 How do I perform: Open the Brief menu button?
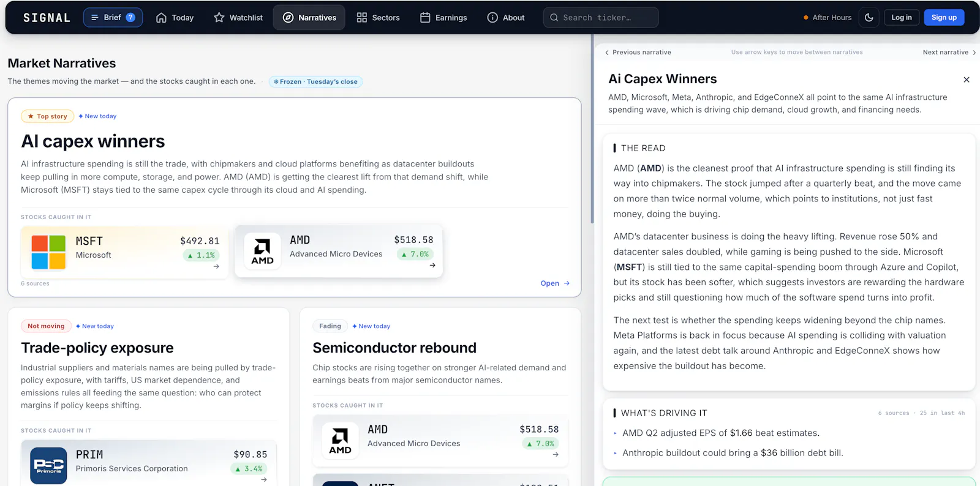(113, 18)
